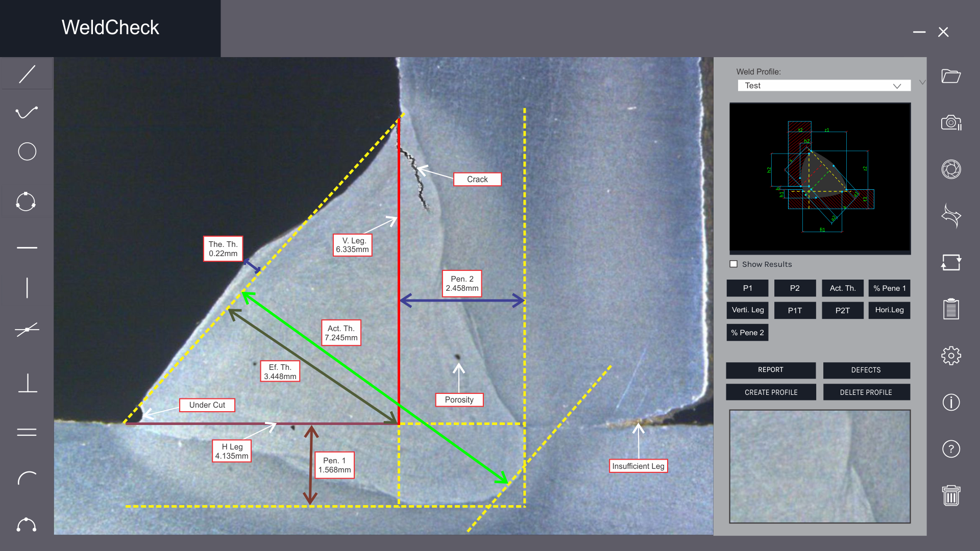Image resolution: width=980 pixels, height=551 pixels.
Task: Open the folder browse icon
Action: tap(951, 76)
